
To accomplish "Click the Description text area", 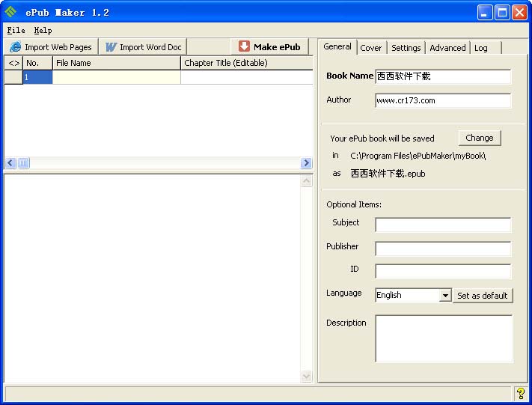I will [444, 338].
